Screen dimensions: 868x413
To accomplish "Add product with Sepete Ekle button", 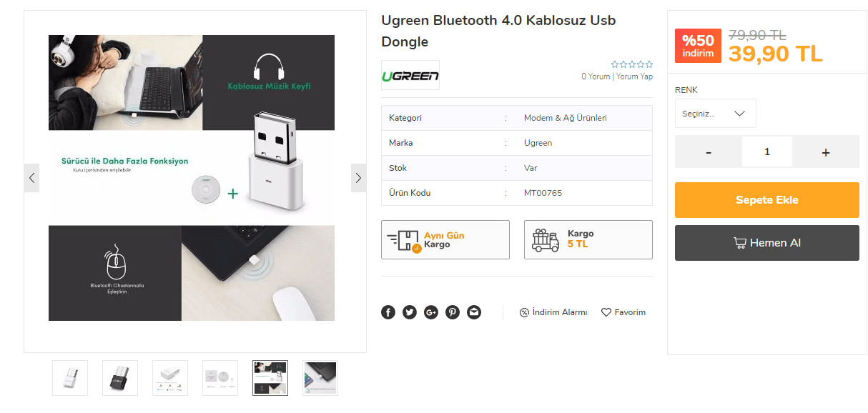I will coord(767,200).
